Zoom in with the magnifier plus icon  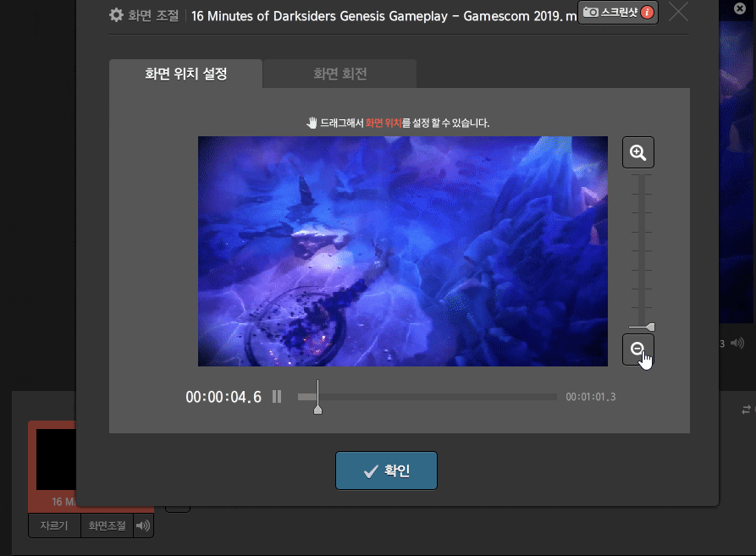637,152
